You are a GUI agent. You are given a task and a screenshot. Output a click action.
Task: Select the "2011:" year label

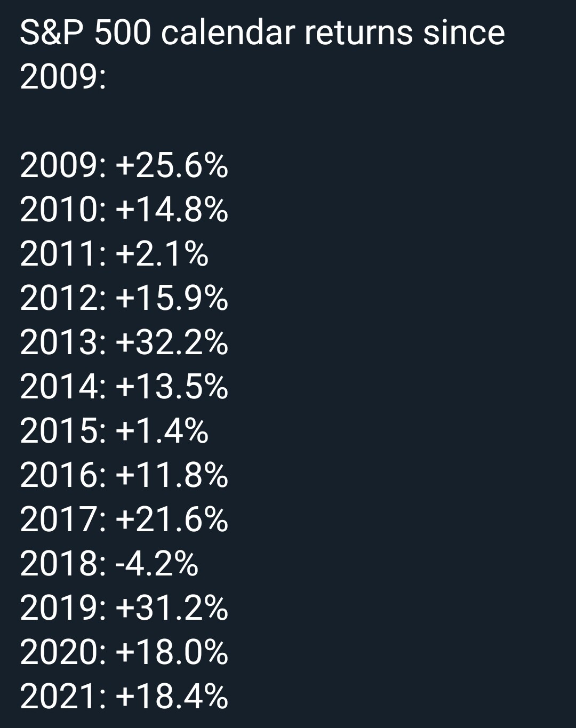pyautogui.click(x=63, y=253)
